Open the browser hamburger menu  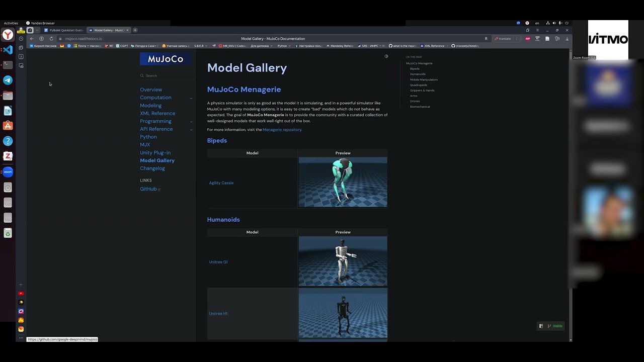[x=537, y=30]
